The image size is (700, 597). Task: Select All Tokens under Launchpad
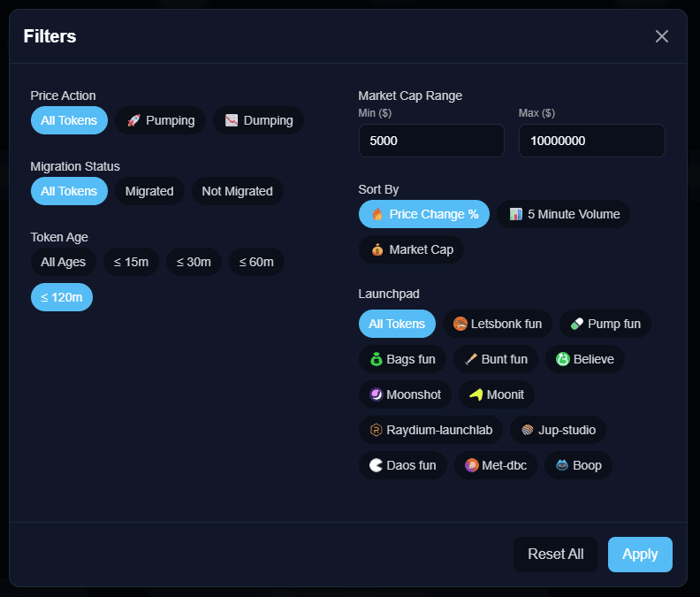397,324
